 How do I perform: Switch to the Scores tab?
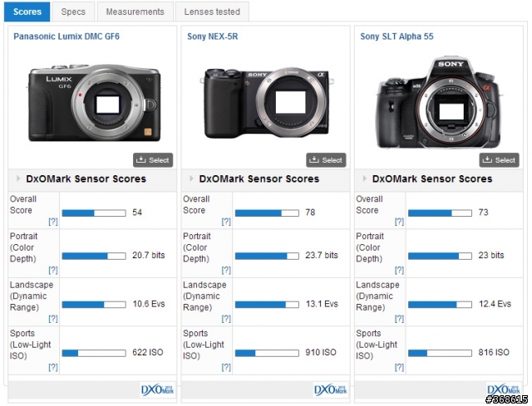27,12
